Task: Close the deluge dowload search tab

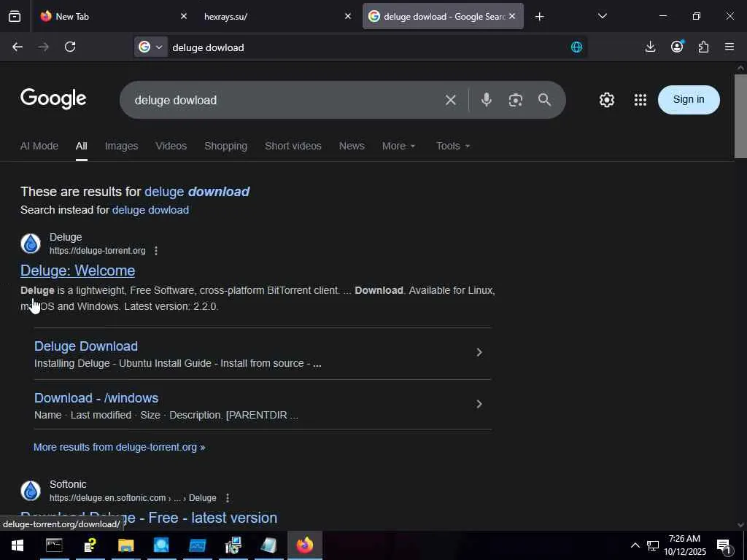Action: click(512, 16)
